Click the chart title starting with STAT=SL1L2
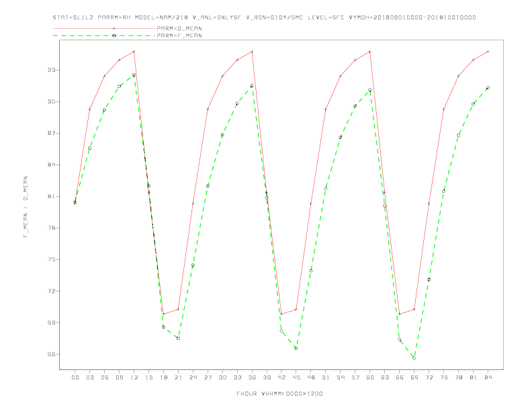 264,17
